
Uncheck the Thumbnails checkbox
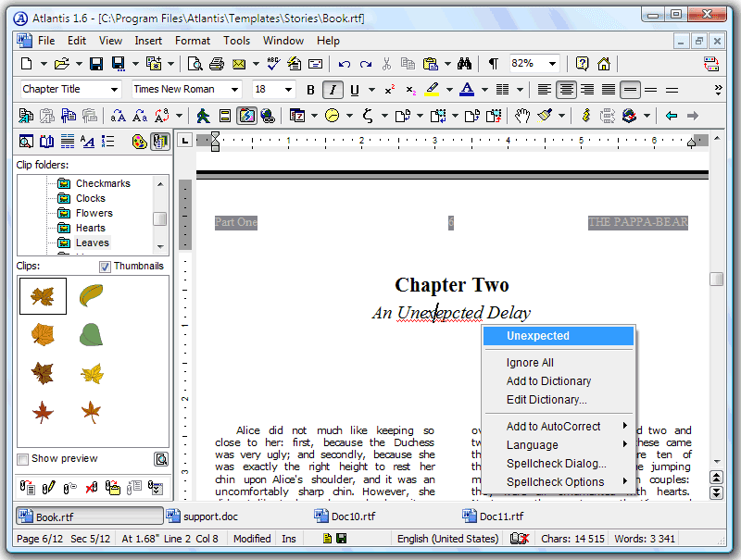tap(105, 267)
